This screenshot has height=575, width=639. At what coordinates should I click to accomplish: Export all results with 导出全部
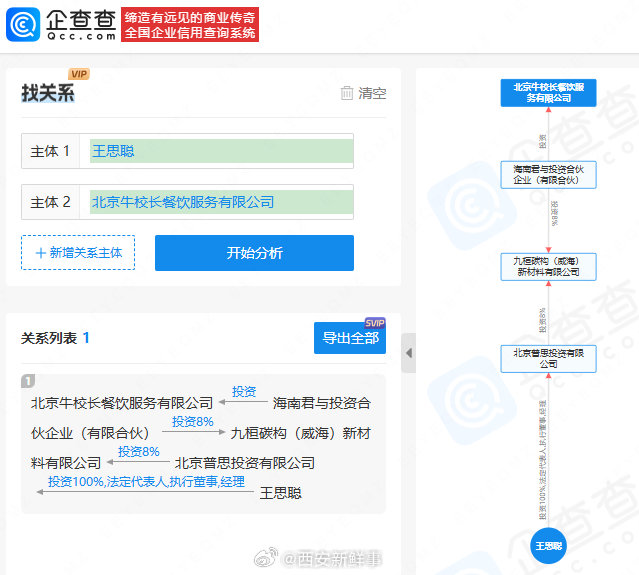(x=350, y=338)
